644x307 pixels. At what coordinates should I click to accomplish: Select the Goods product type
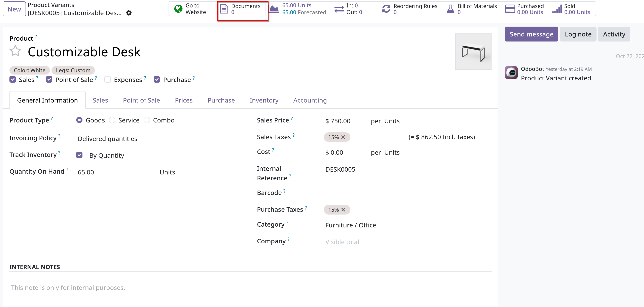coord(79,120)
